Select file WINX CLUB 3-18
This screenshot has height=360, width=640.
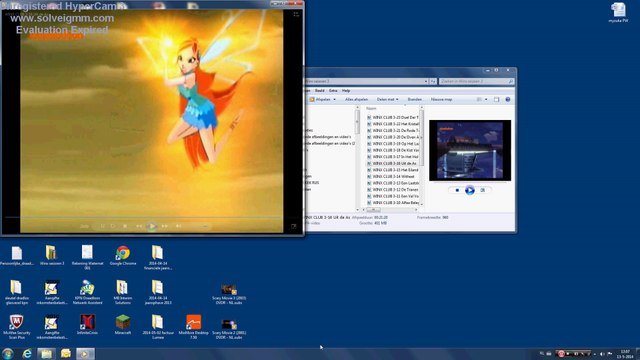click(x=393, y=150)
